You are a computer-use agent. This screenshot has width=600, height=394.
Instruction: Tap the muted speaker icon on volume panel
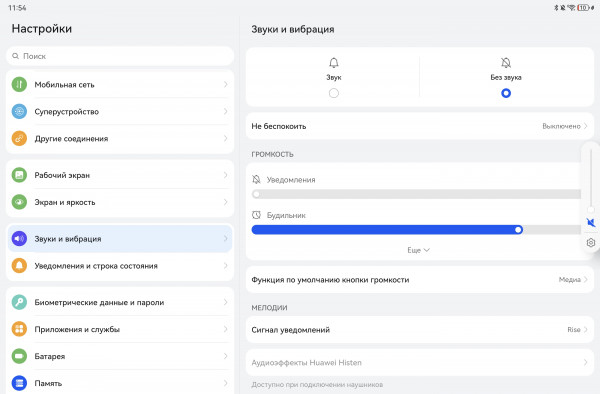click(591, 223)
